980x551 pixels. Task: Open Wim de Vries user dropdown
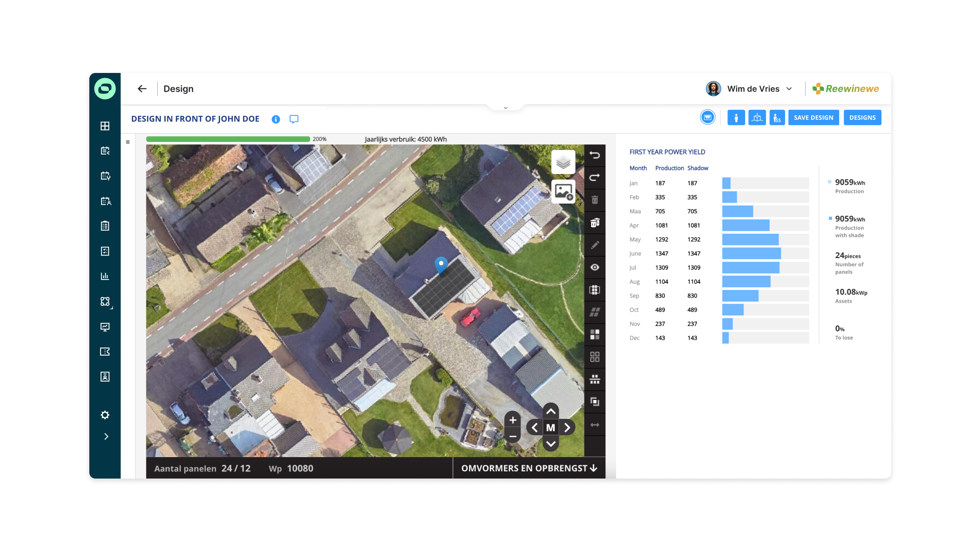pos(789,89)
